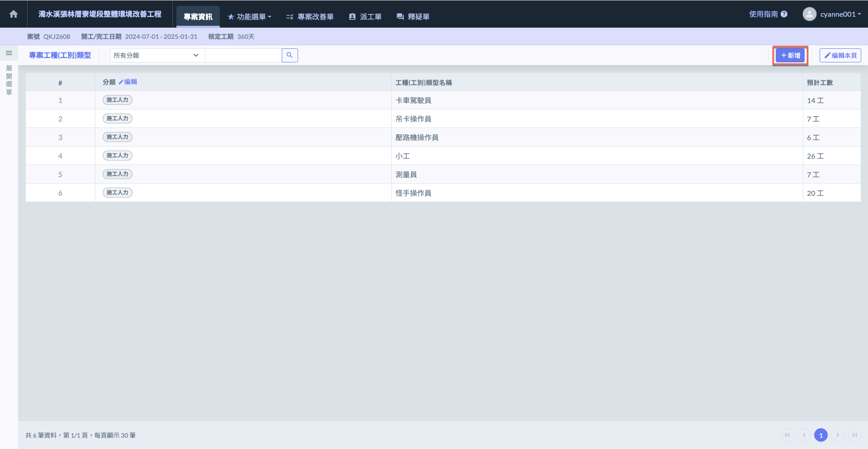Open the 專案改善單 menu item

(x=310, y=17)
